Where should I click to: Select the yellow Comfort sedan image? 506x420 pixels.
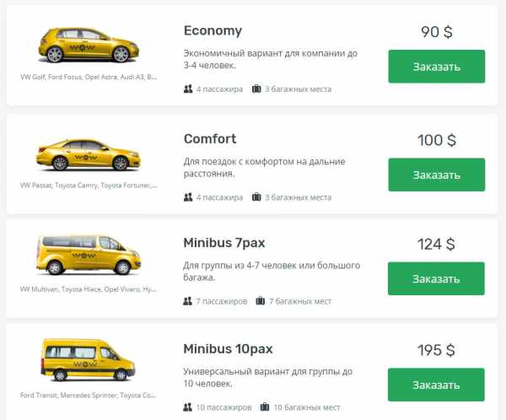[x=88, y=153]
